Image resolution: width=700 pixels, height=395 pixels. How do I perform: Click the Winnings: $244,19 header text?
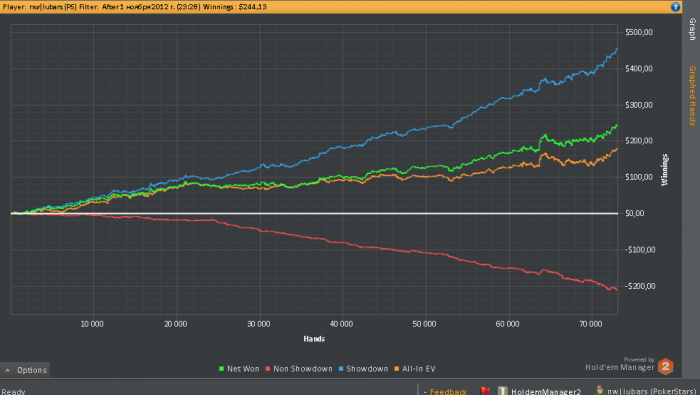click(x=235, y=7)
